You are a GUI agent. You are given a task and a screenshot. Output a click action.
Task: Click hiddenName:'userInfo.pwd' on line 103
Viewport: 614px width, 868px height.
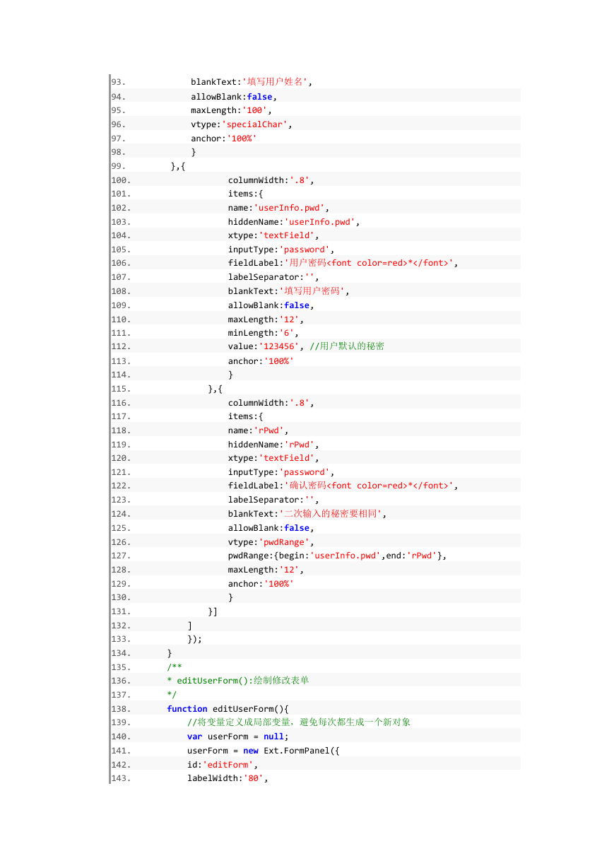pos(294,221)
